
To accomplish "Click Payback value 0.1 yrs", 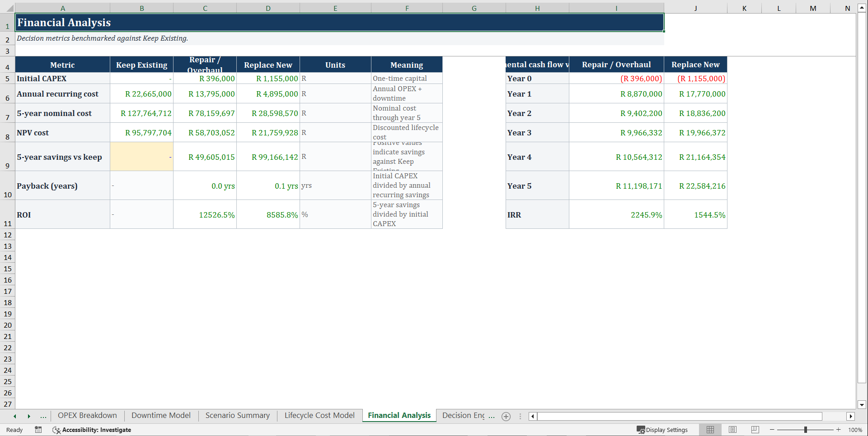I will [x=268, y=186].
